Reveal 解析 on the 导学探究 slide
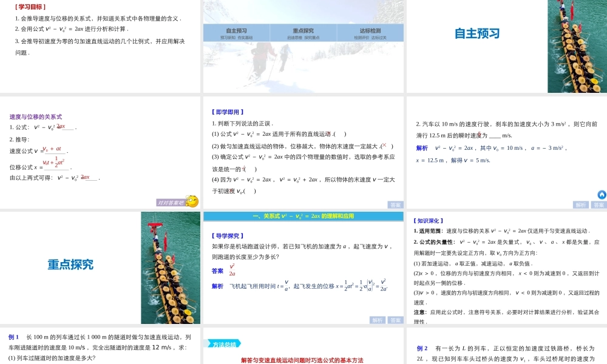 [x=377, y=320]
